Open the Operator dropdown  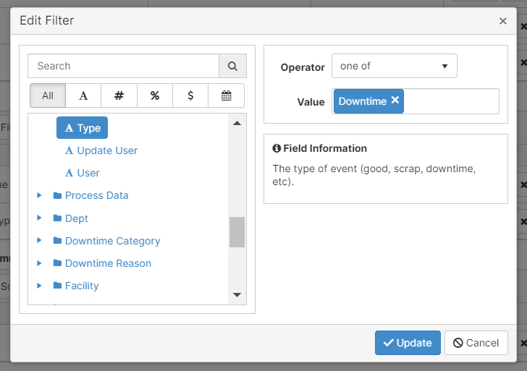[394, 66]
